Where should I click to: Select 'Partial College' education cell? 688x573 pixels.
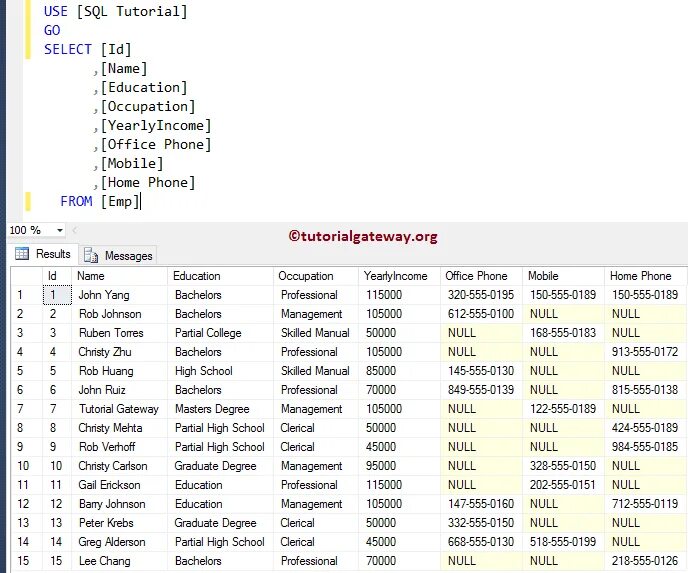tap(220, 333)
